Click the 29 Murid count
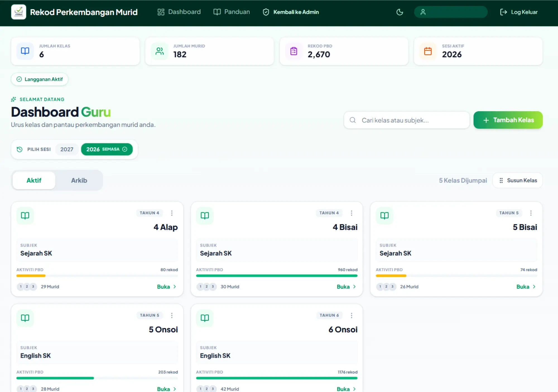 point(50,287)
